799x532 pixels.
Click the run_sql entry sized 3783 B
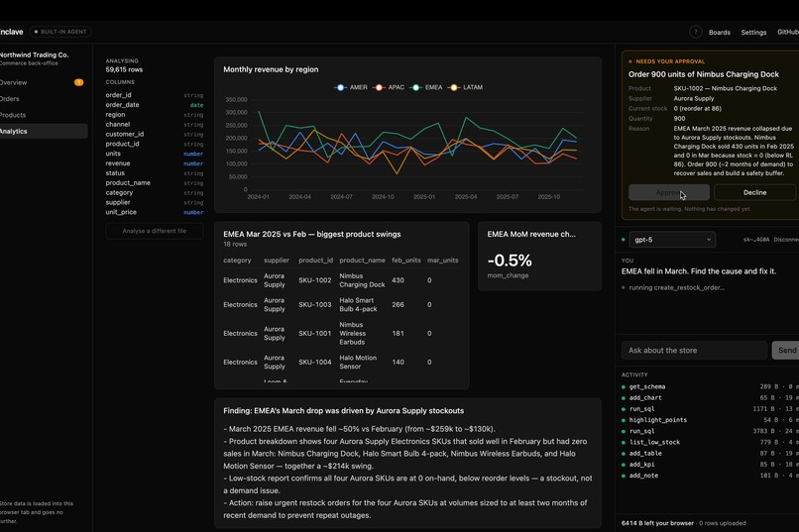click(x=710, y=431)
